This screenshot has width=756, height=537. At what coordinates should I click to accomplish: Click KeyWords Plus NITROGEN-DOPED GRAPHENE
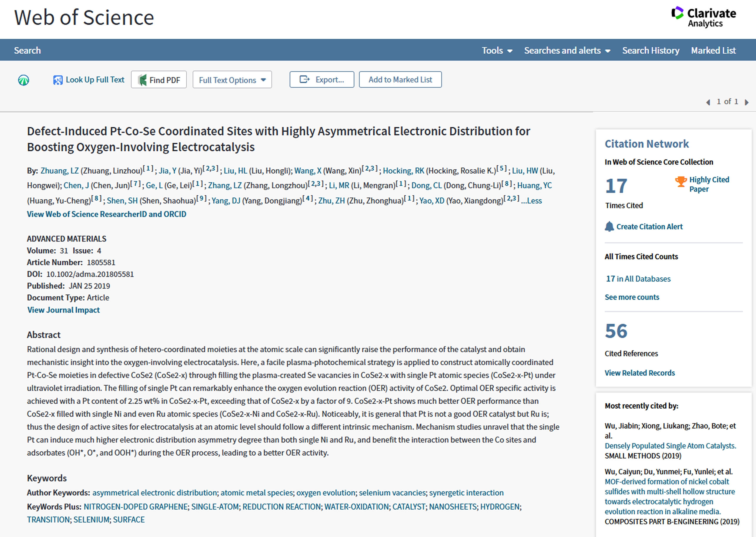(136, 507)
